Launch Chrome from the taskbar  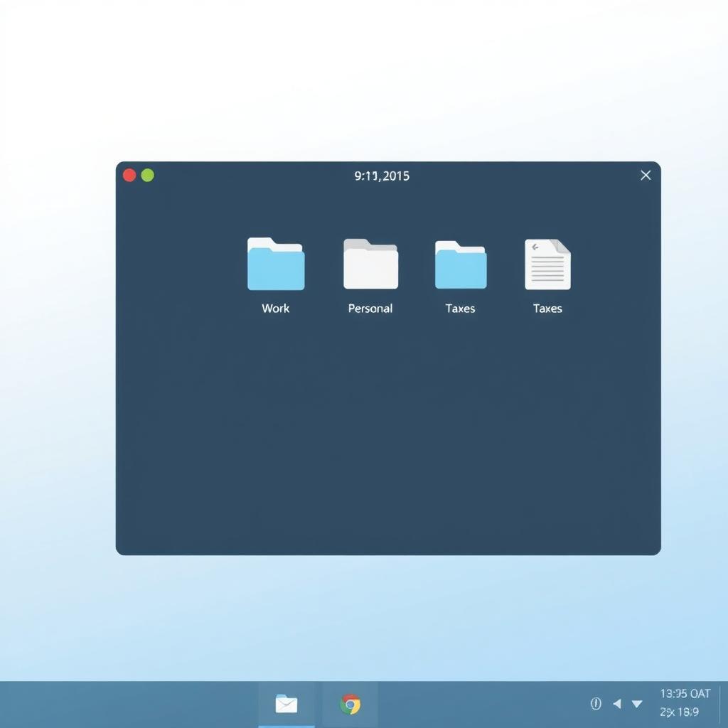click(350, 704)
